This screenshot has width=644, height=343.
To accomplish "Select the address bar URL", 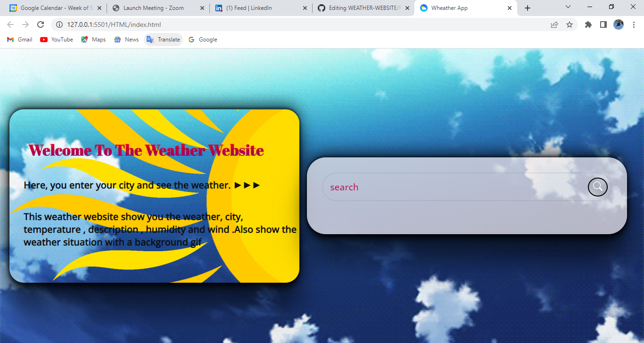I will [114, 24].
